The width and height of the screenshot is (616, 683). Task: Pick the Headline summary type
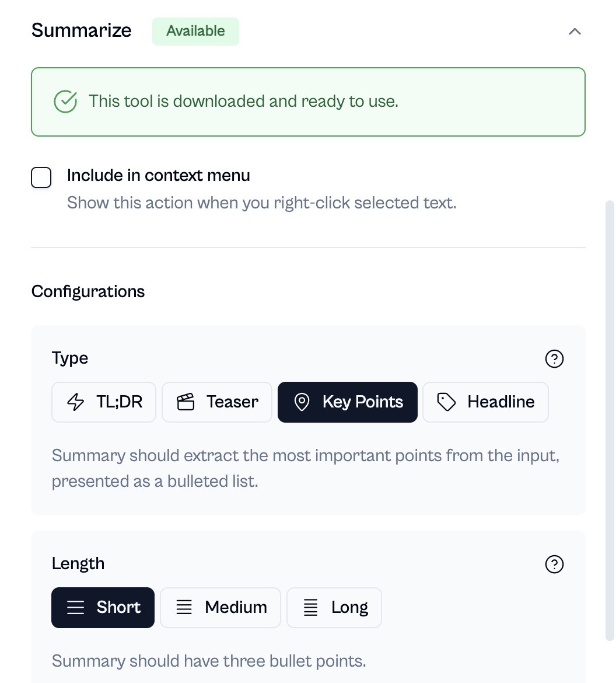(x=485, y=402)
